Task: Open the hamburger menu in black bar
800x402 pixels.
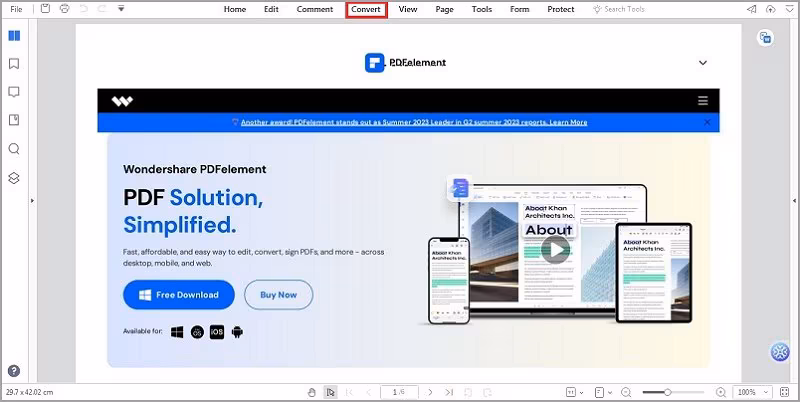Action: (x=703, y=100)
